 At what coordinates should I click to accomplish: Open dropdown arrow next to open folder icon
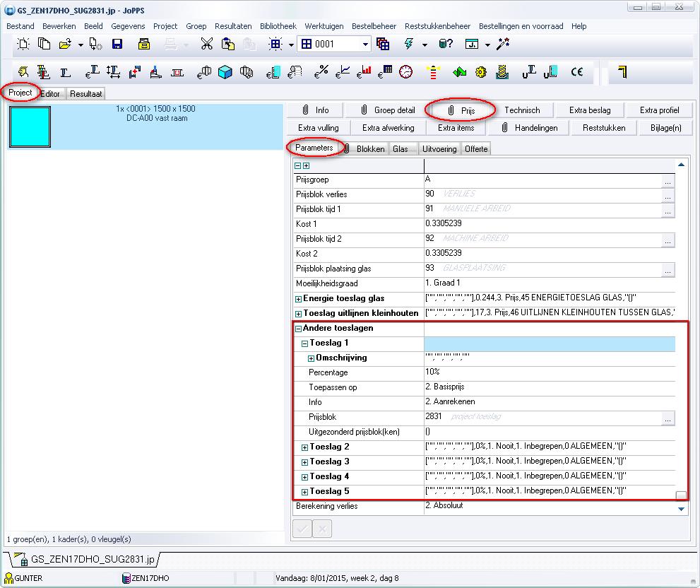click(x=81, y=45)
